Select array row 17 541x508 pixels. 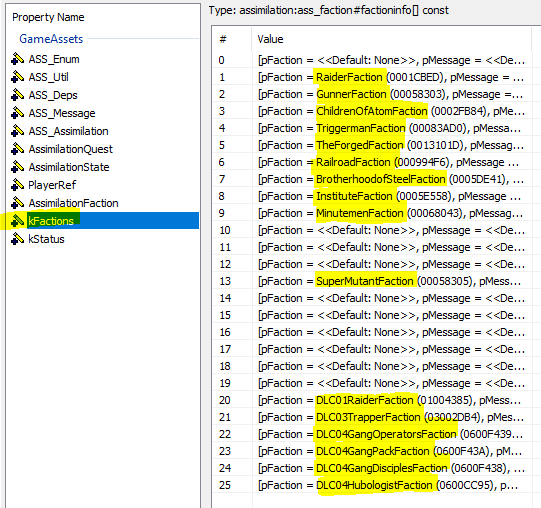click(372, 349)
